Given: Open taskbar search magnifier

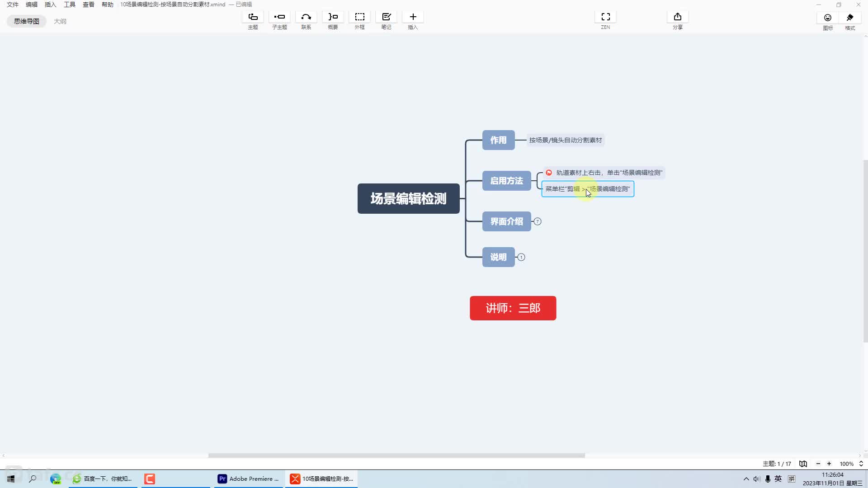Looking at the screenshot, I should click(x=33, y=479).
